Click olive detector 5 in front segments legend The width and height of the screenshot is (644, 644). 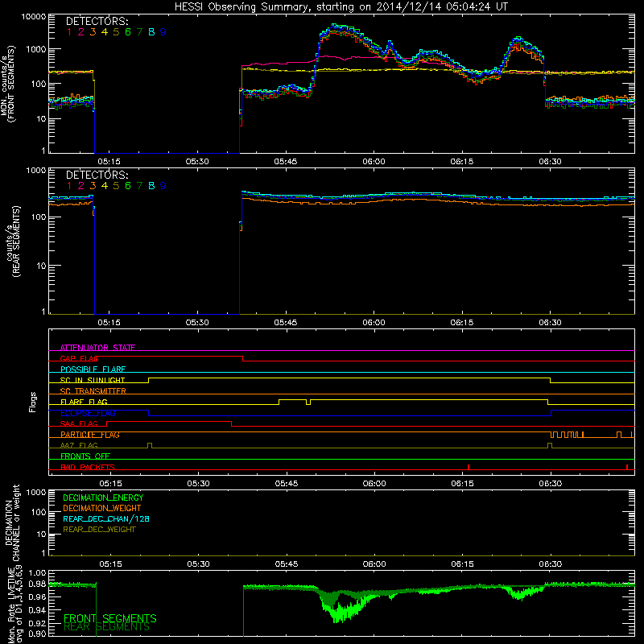coord(116,32)
